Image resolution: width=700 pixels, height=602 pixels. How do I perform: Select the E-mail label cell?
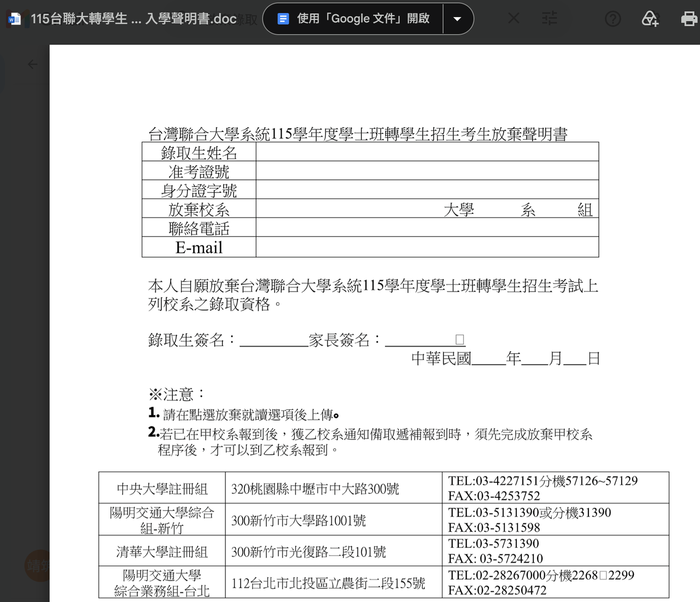coord(199,247)
